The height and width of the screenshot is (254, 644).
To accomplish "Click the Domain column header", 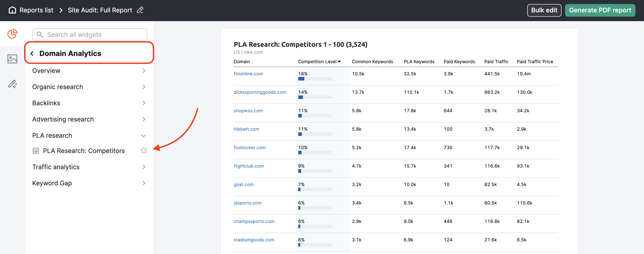I will tap(241, 62).
